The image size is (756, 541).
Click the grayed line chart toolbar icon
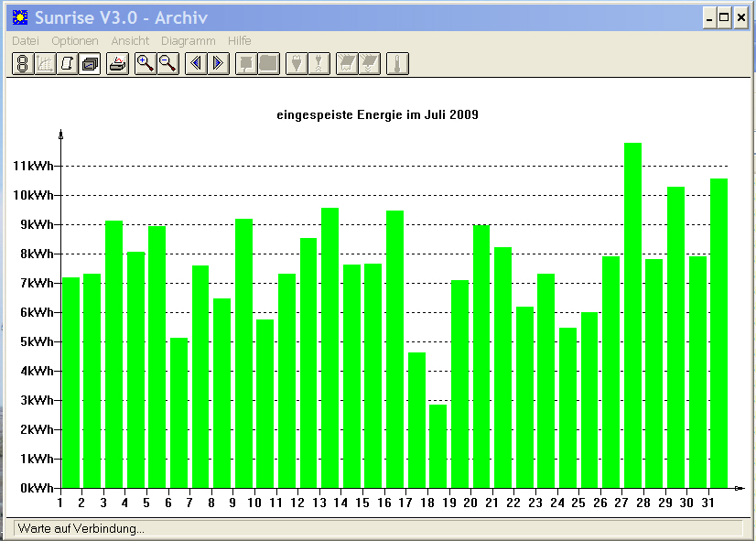coord(45,64)
